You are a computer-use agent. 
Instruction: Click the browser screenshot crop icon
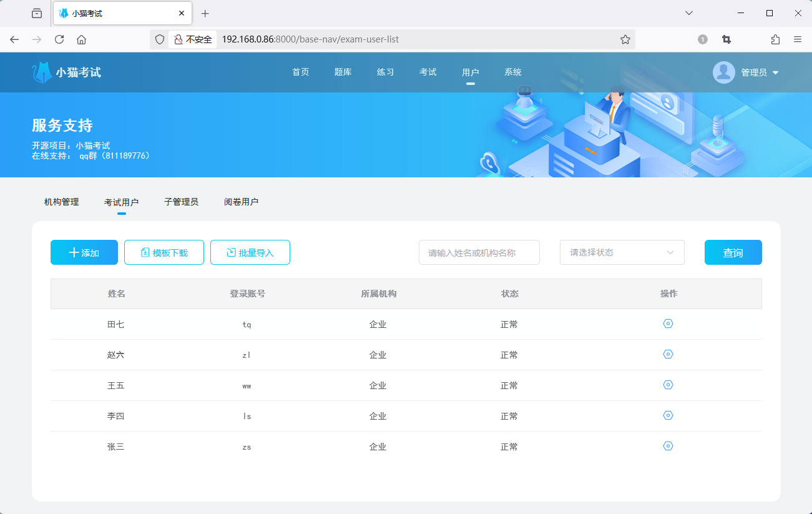click(725, 39)
